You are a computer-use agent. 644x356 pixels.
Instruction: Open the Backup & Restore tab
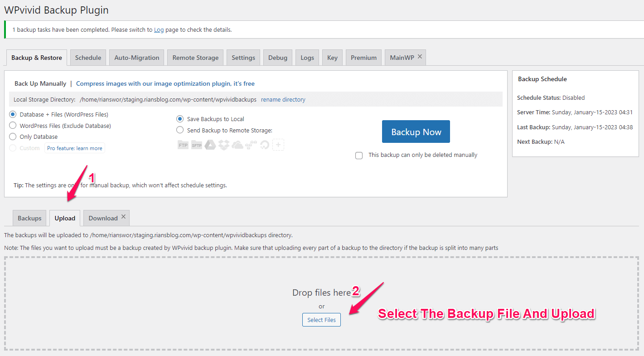37,58
